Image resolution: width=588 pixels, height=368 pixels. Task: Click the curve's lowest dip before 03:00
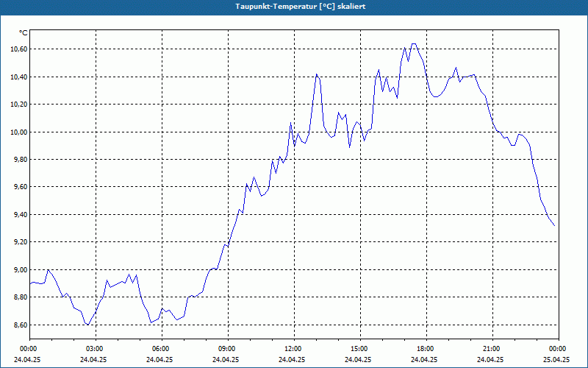point(87,325)
